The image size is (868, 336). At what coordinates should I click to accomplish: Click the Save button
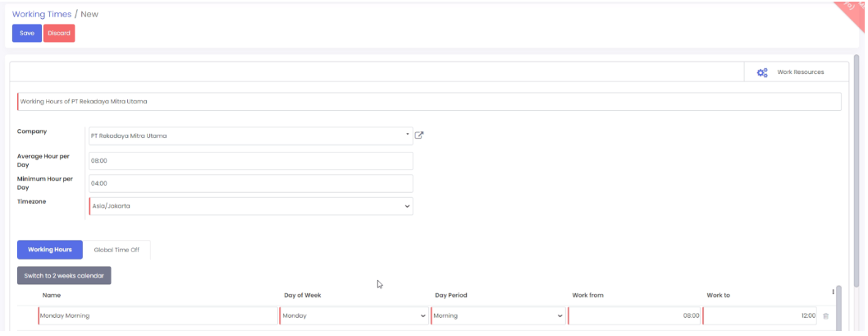coord(27,33)
